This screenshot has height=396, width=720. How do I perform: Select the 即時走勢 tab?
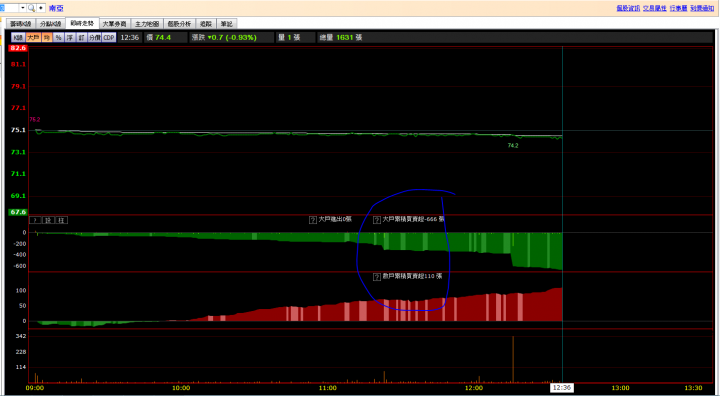click(x=82, y=23)
